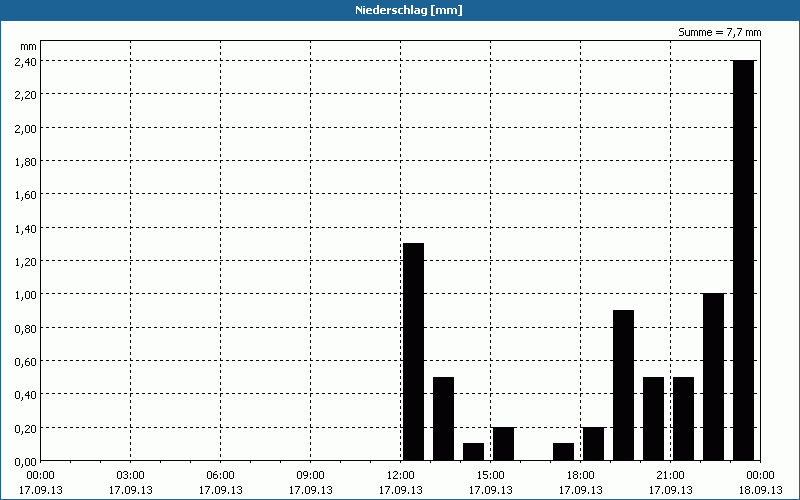Select the 1,30 mm bar just after 12:00
The width and height of the screenshot is (800, 500).
[x=413, y=352]
